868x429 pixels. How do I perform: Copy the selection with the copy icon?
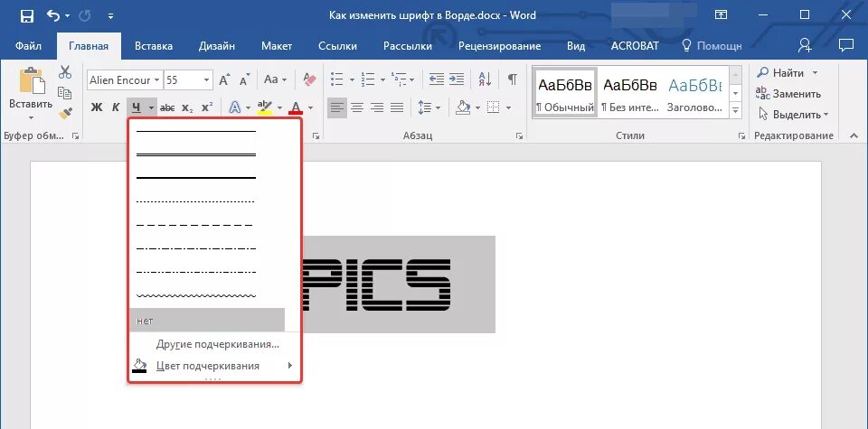pyautogui.click(x=65, y=93)
